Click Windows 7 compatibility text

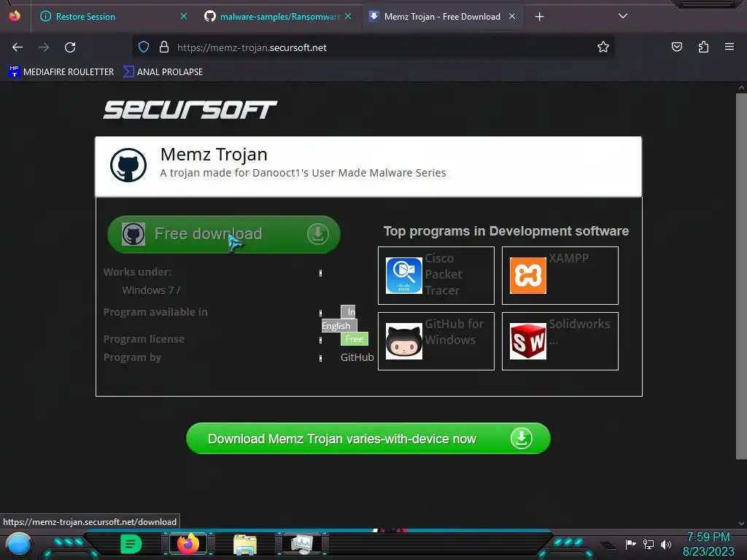coord(151,290)
